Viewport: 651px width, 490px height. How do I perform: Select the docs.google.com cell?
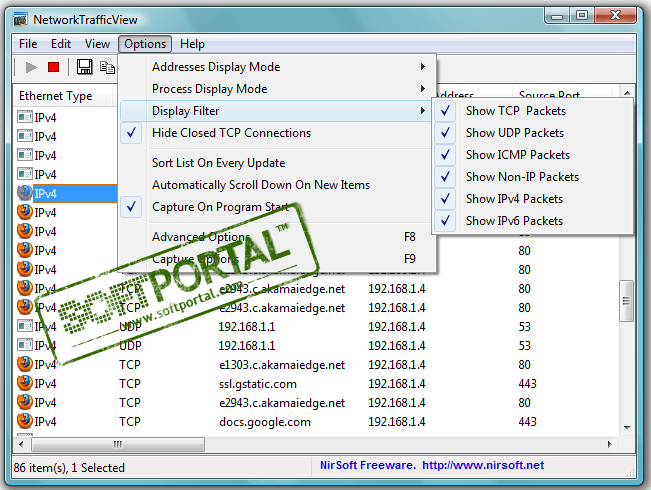pos(265,422)
